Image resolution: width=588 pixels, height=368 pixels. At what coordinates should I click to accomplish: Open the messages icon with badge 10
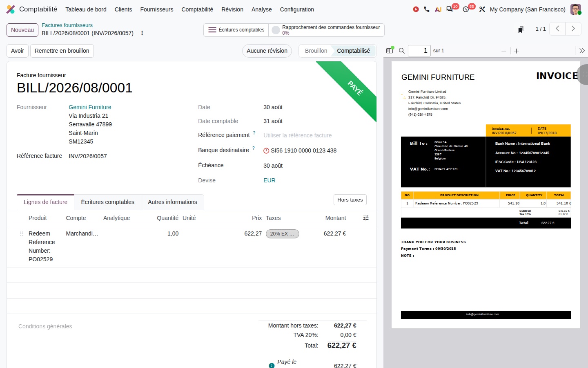(x=450, y=9)
